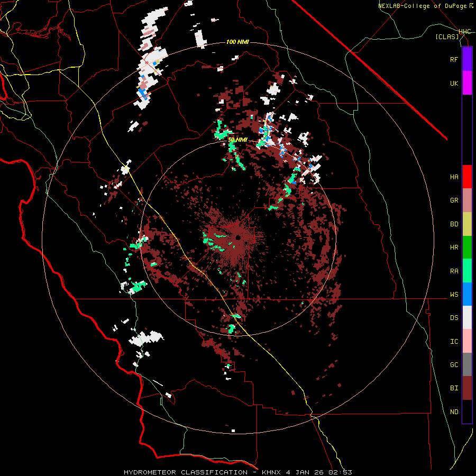Select the IC light pink legend swatch
476x476 pixels.
point(467,341)
